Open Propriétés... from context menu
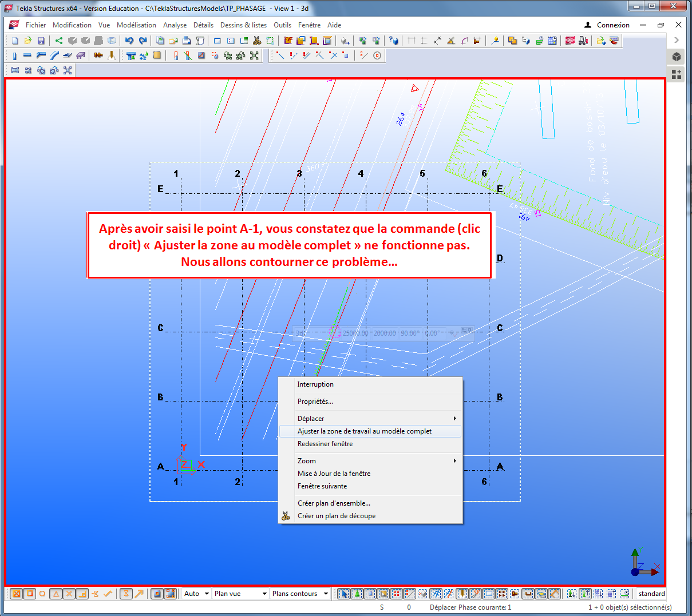692x616 pixels. click(x=370, y=402)
